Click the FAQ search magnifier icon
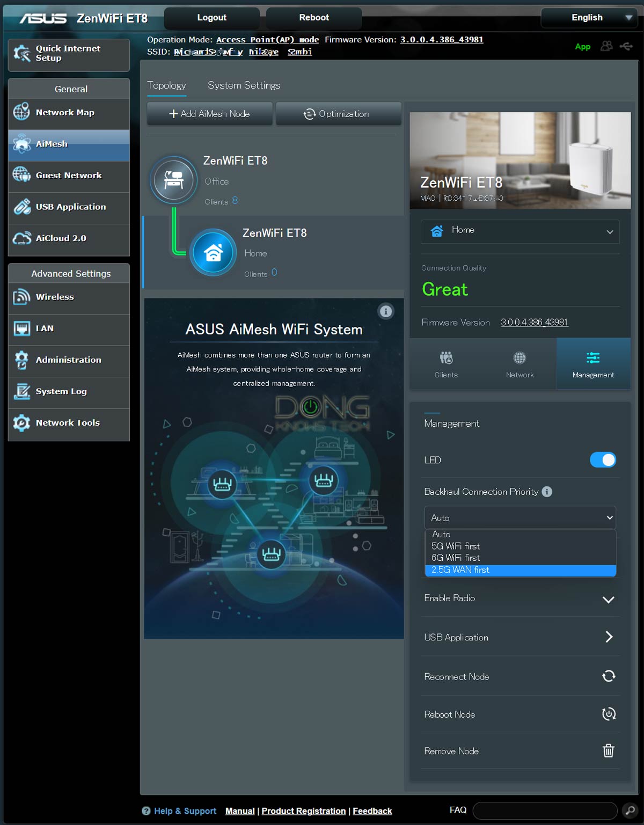 click(630, 811)
